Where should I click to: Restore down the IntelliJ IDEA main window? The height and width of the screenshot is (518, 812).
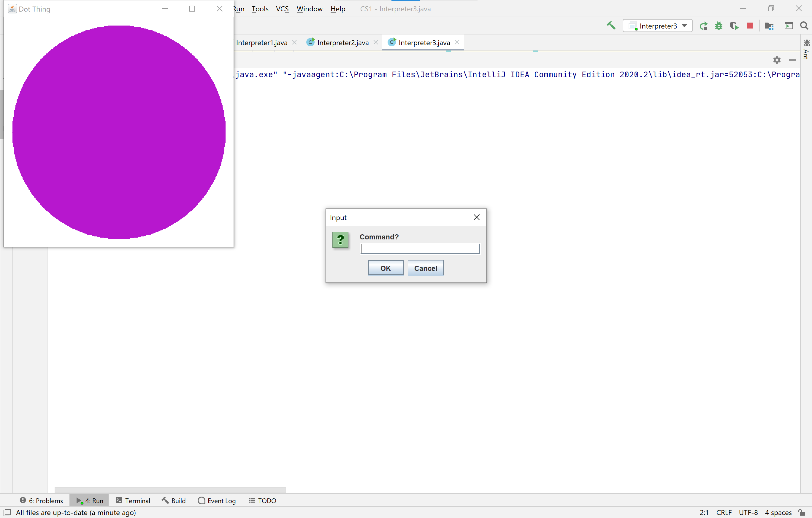771,9
